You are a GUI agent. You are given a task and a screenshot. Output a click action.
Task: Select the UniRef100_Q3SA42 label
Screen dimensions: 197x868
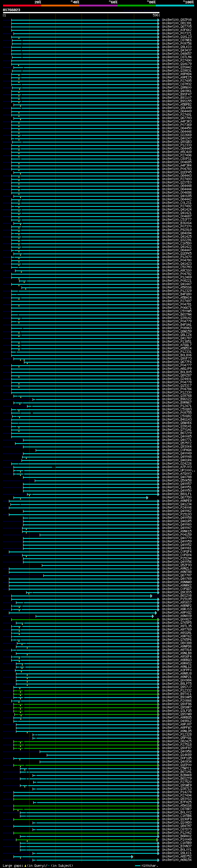[177, 67]
